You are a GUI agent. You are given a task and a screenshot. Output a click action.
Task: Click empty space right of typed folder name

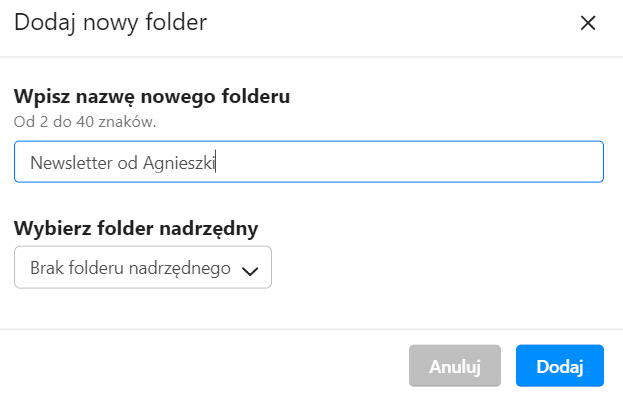407,162
